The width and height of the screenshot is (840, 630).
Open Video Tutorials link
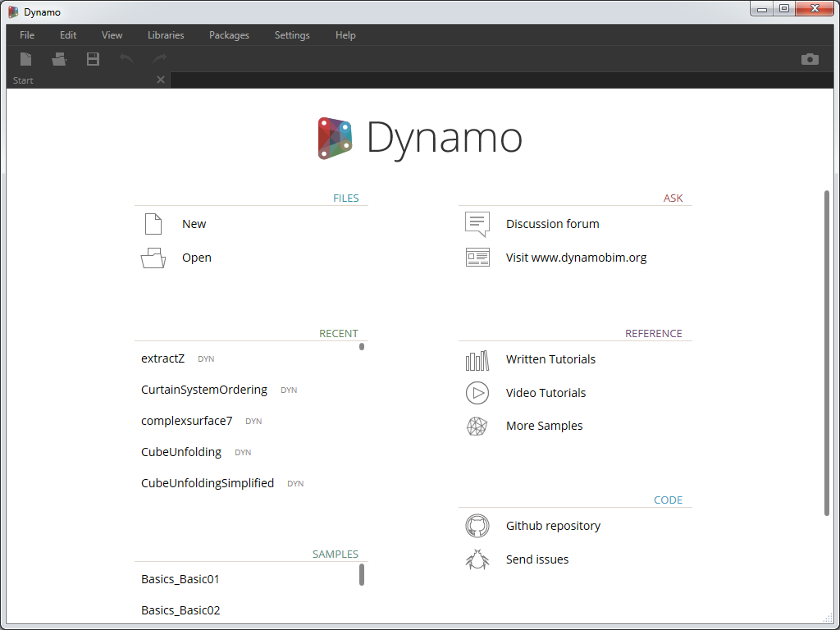pyautogui.click(x=546, y=393)
